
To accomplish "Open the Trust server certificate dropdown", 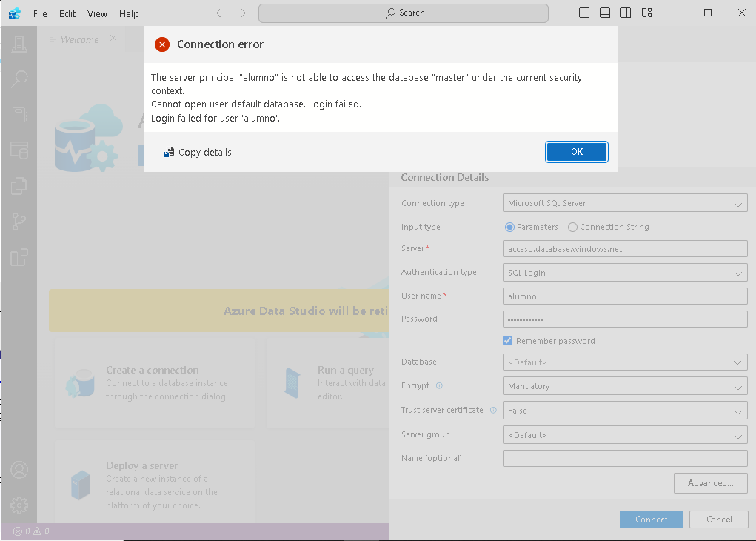I will tap(624, 411).
